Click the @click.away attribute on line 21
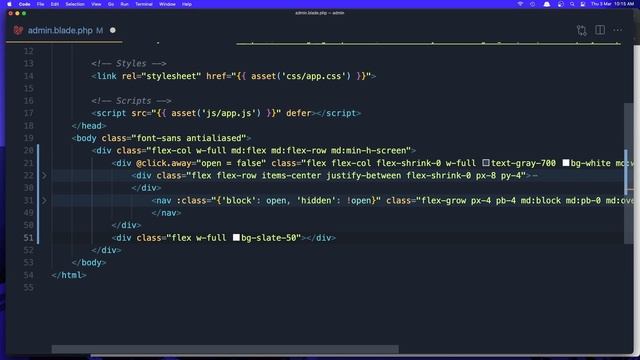 pos(163,163)
